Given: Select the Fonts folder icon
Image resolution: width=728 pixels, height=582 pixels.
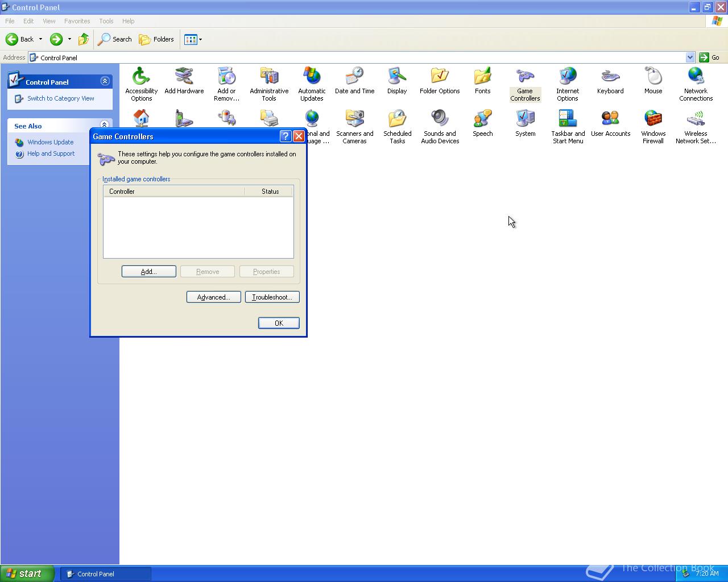Looking at the screenshot, I should tap(482, 81).
